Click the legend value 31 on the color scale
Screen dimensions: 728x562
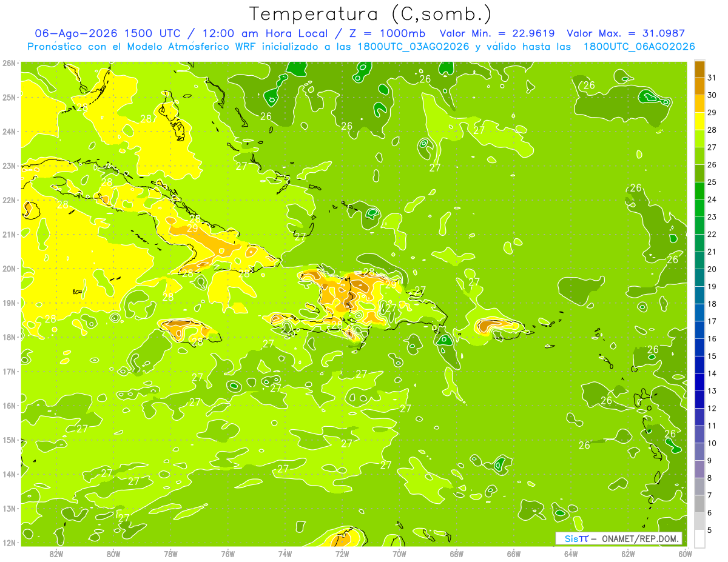click(x=712, y=78)
